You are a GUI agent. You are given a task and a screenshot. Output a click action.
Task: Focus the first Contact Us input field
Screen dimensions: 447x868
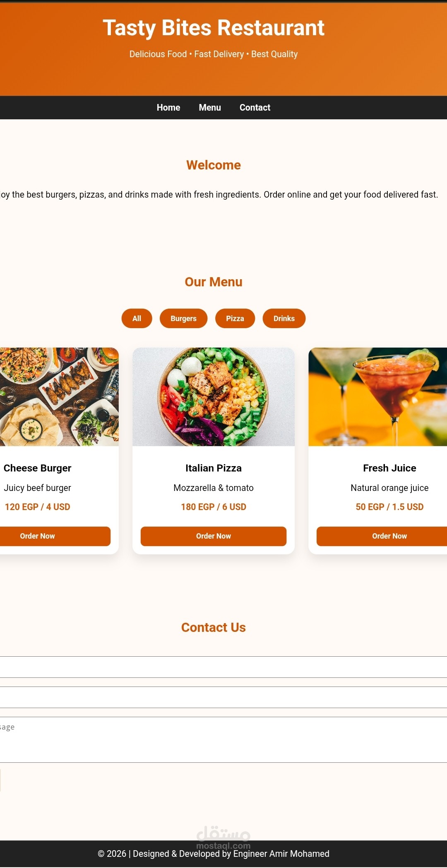(223, 667)
